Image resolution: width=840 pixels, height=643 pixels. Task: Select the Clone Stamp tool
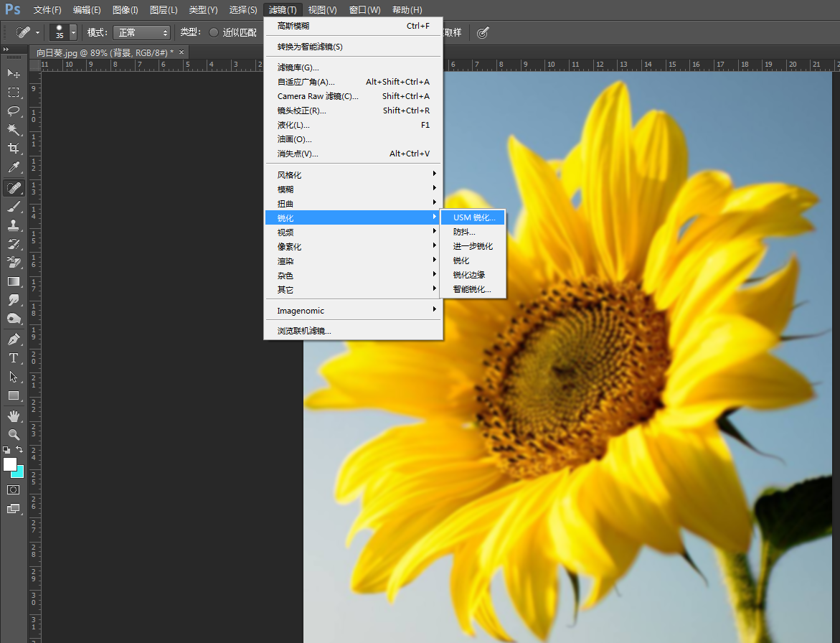pos(14,225)
